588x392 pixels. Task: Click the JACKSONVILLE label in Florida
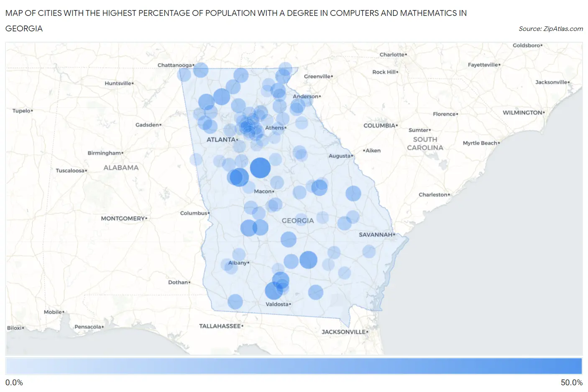pyautogui.click(x=344, y=332)
